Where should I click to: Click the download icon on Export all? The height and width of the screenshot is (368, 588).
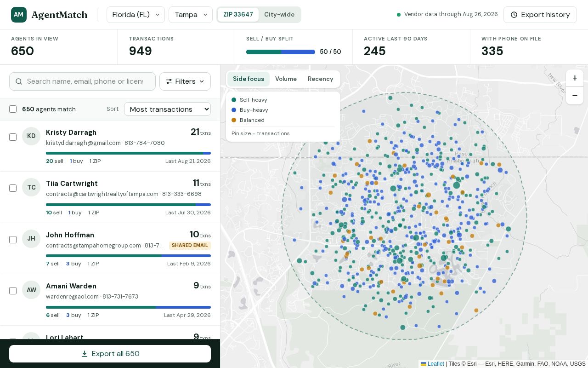(85, 354)
